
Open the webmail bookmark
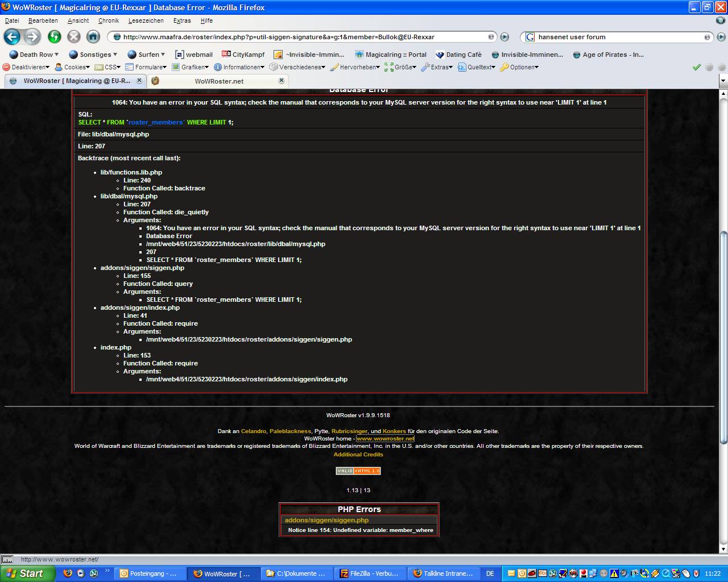(x=194, y=55)
